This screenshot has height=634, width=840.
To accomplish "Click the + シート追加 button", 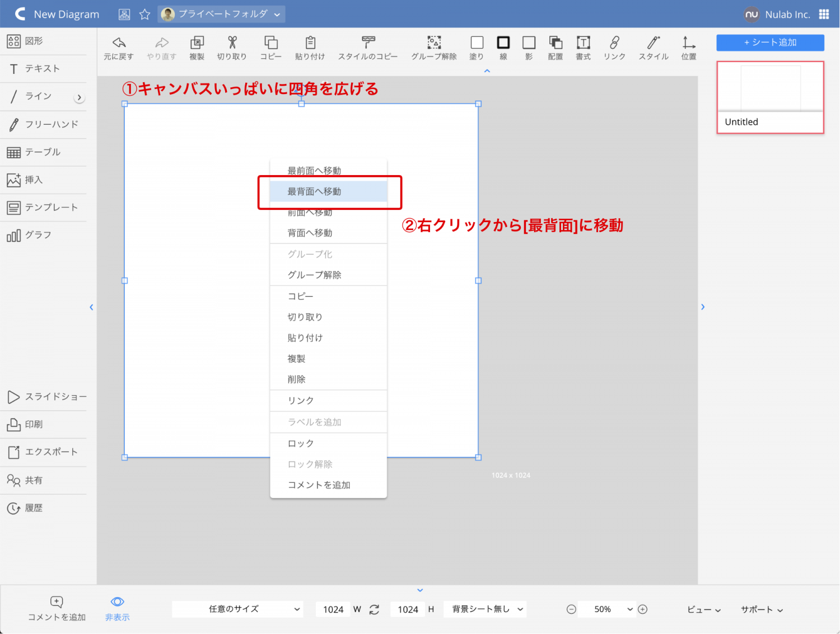I will coord(770,43).
